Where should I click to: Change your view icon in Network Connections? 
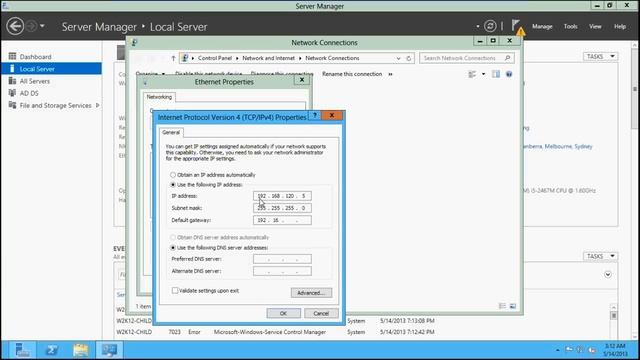tap(472, 74)
